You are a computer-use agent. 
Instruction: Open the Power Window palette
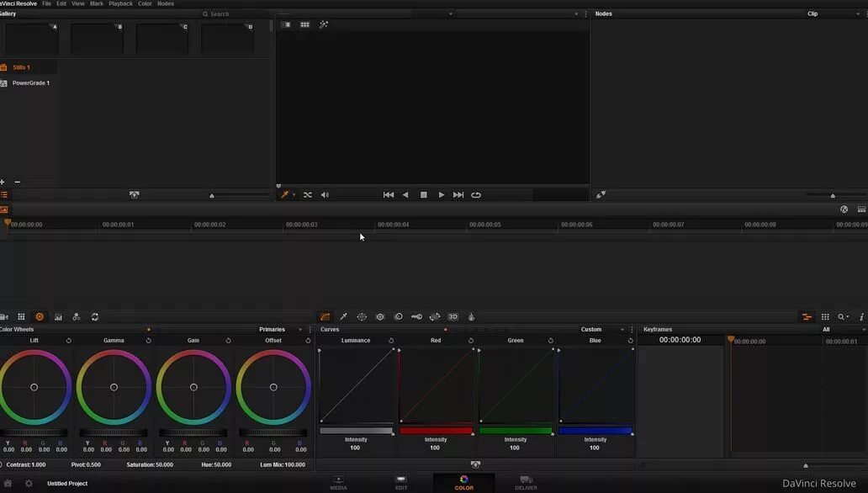point(362,317)
